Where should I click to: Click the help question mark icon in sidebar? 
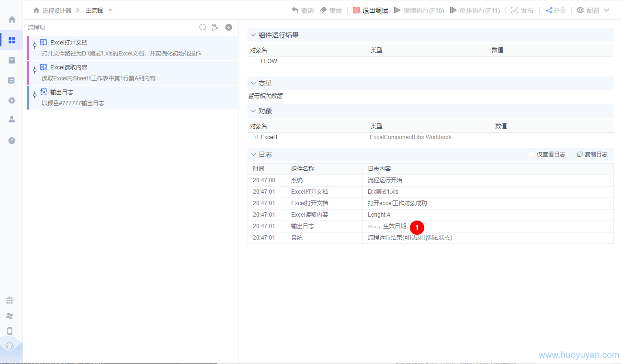(11, 140)
